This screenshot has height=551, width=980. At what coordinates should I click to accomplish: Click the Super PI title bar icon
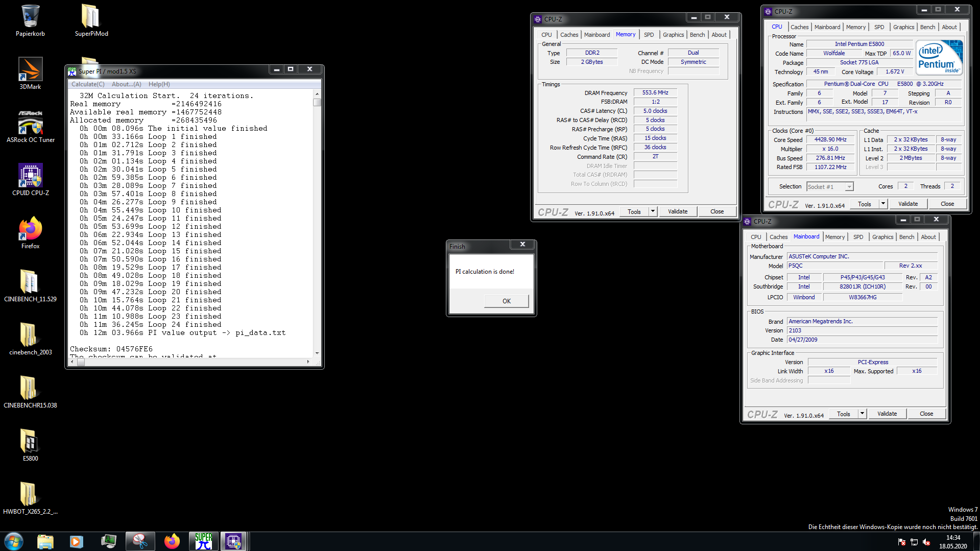(x=72, y=71)
